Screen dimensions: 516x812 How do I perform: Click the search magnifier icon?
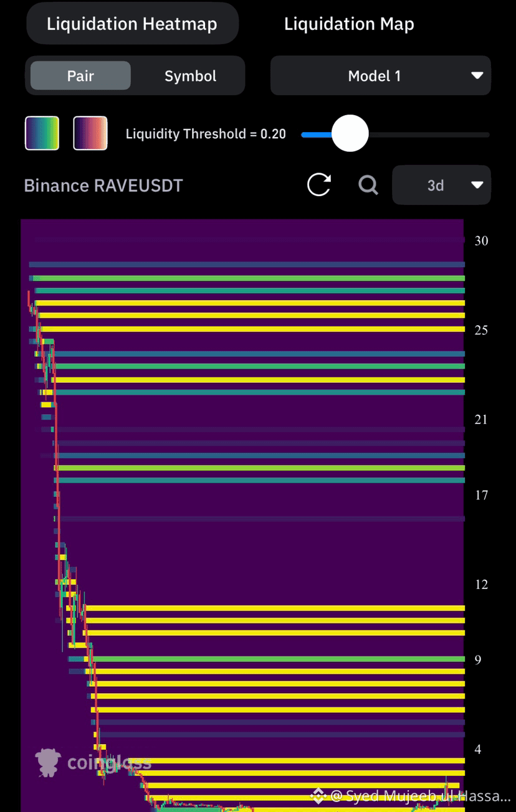pyautogui.click(x=368, y=185)
